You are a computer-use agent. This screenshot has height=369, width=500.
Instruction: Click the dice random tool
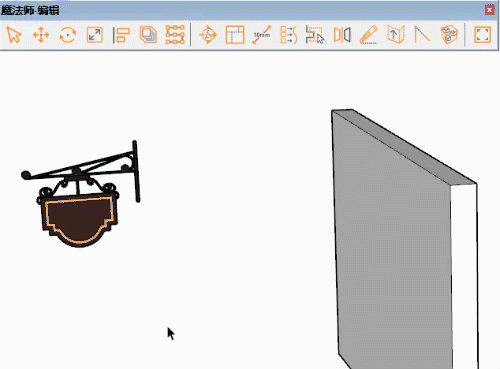(x=449, y=35)
